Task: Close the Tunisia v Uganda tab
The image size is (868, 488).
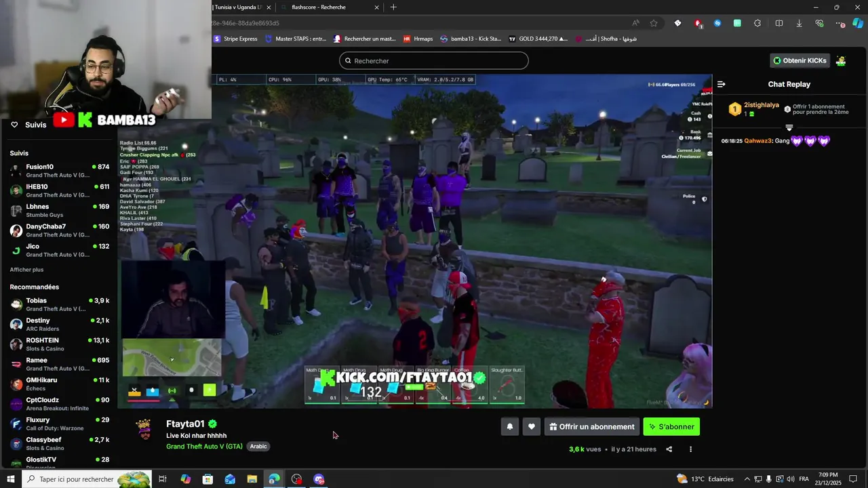Action: [x=269, y=7]
